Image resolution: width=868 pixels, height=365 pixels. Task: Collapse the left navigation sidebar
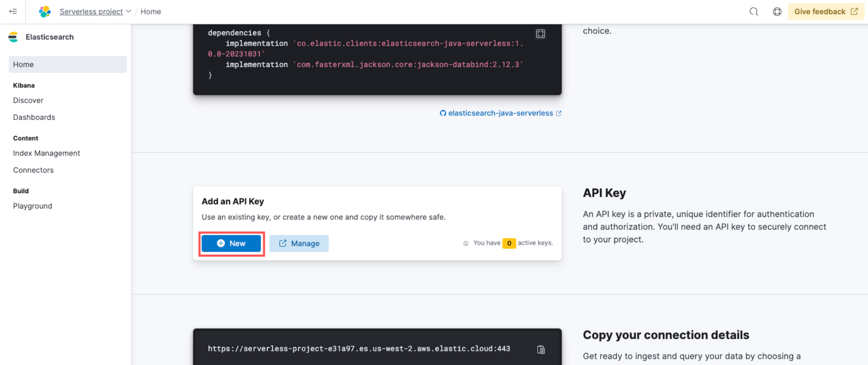13,12
